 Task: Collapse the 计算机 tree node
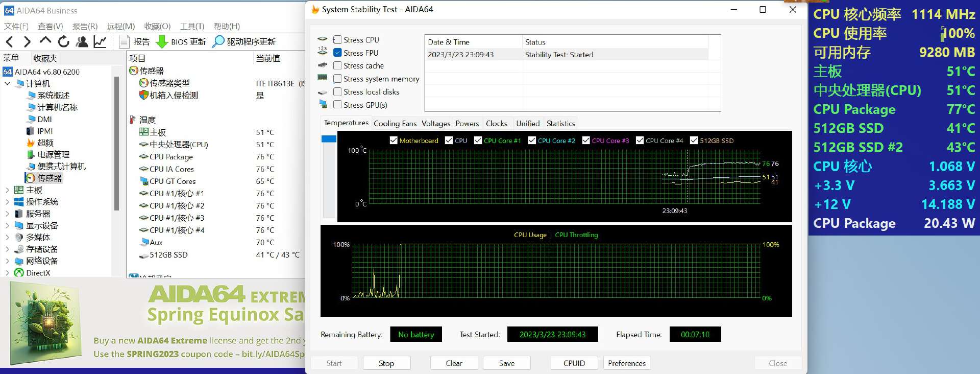[7, 83]
